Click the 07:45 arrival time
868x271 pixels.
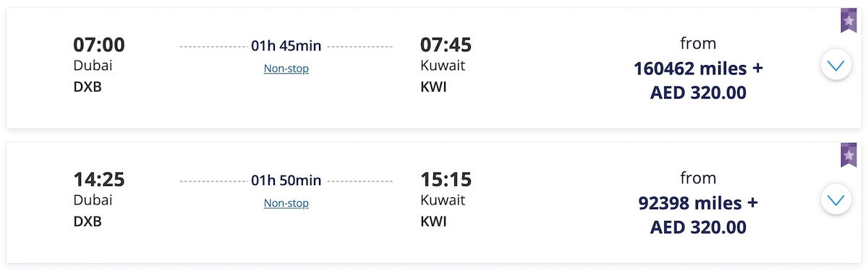tap(446, 45)
